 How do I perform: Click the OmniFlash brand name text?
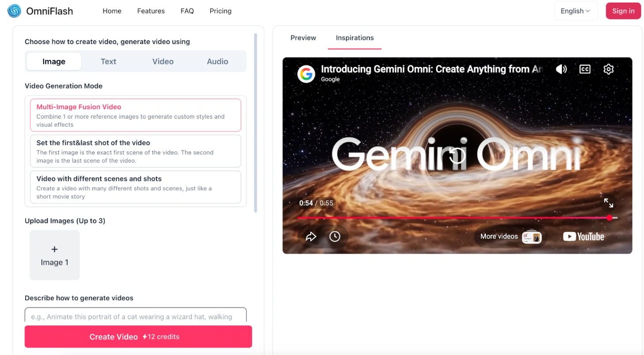[x=49, y=11]
